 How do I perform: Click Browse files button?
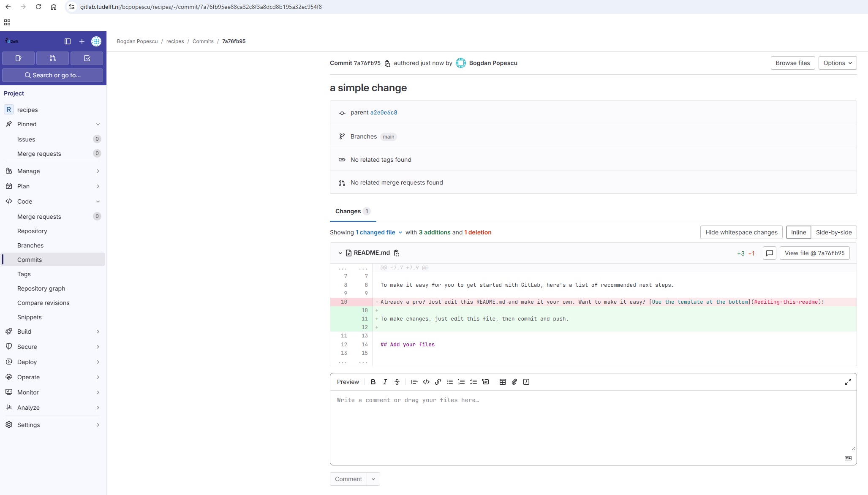(x=792, y=63)
